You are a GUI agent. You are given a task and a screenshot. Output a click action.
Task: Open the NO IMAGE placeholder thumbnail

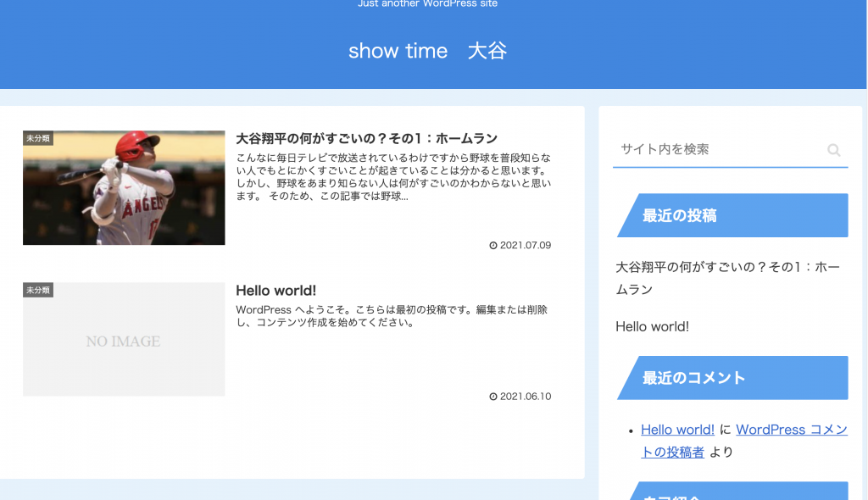pos(124,341)
